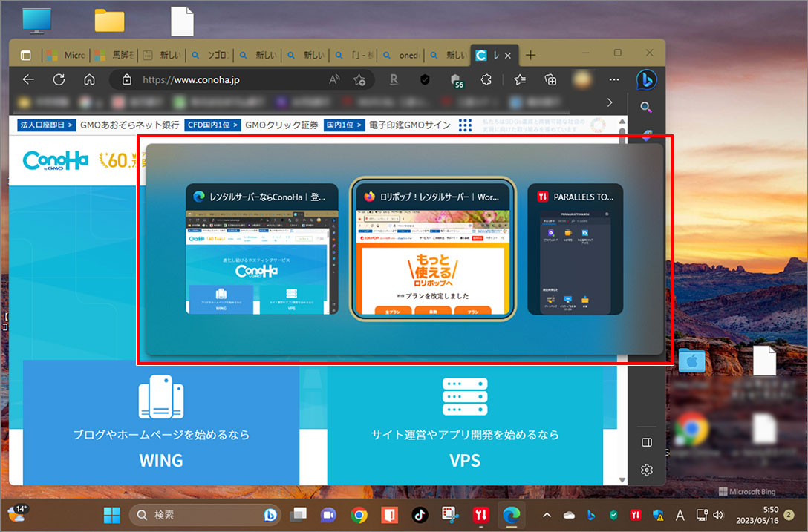The height and width of the screenshot is (532, 808).
Task: Open the extension with 56 badge
Action: tap(455, 81)
